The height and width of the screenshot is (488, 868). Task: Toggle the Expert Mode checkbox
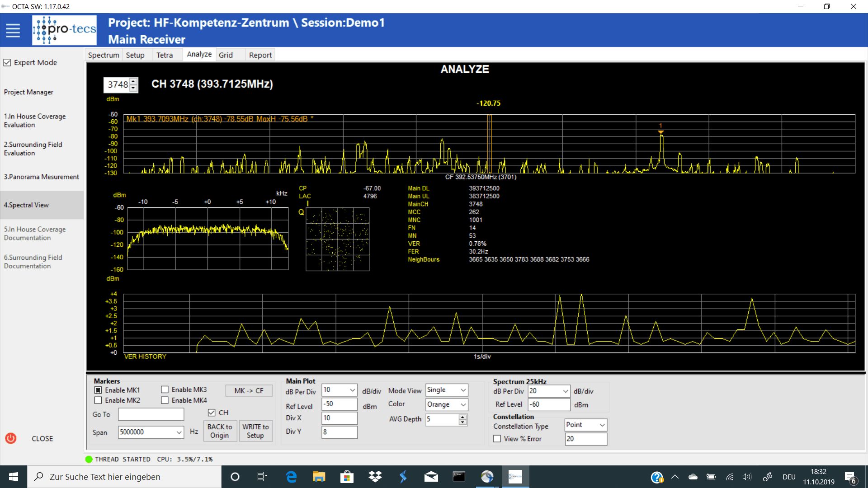pyautogui.click(x=7, y=62)
